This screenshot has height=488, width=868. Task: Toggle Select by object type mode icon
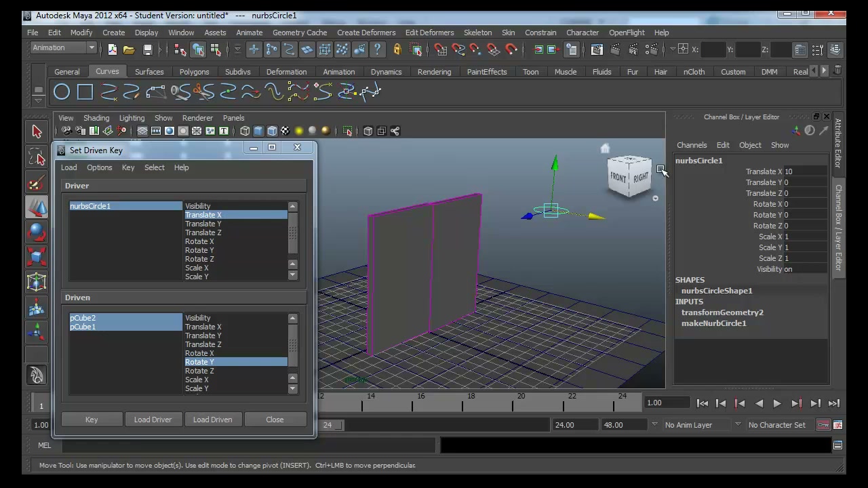198,49
